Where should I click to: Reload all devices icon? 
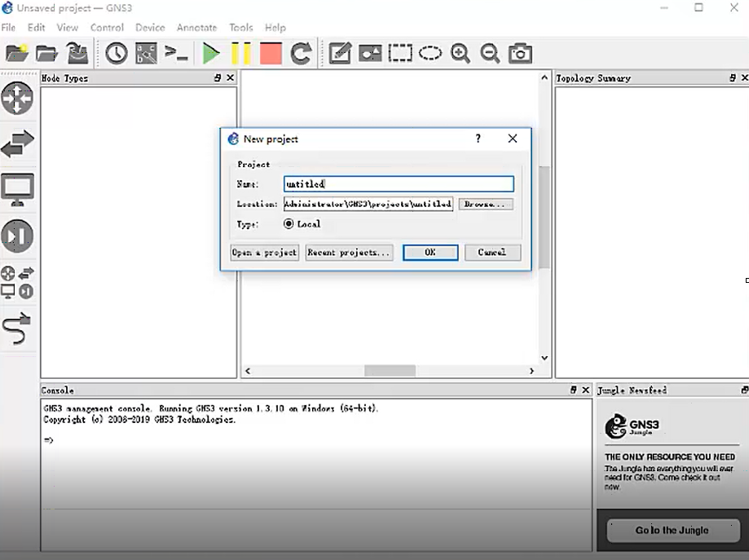coord(301,53)
